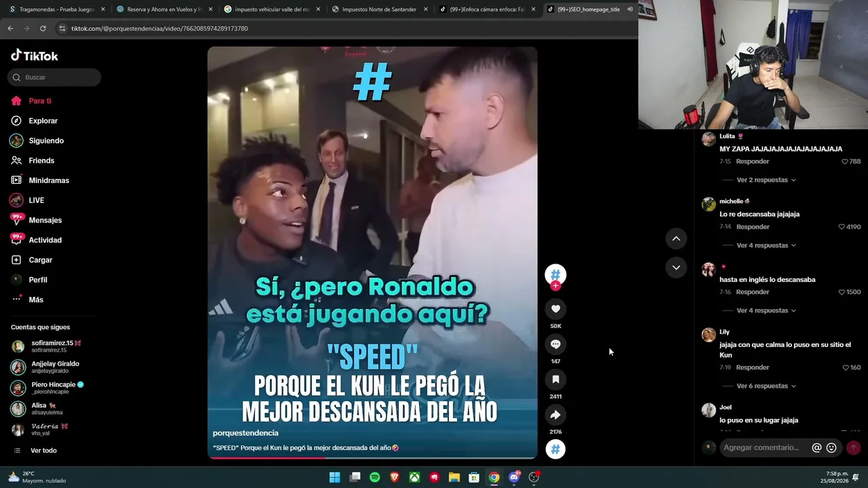Open the TikTok logo home link
The image size is (868, 488).
[x=35, y=56]
